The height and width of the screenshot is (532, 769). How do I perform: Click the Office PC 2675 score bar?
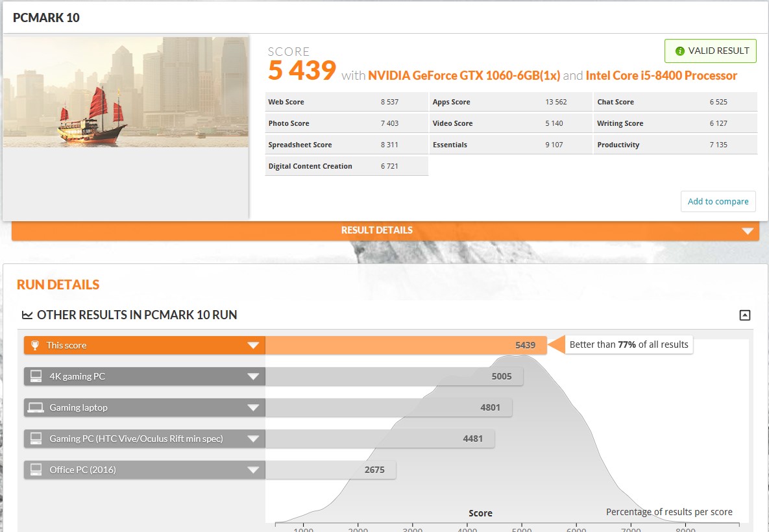click(x=330, y=470)
